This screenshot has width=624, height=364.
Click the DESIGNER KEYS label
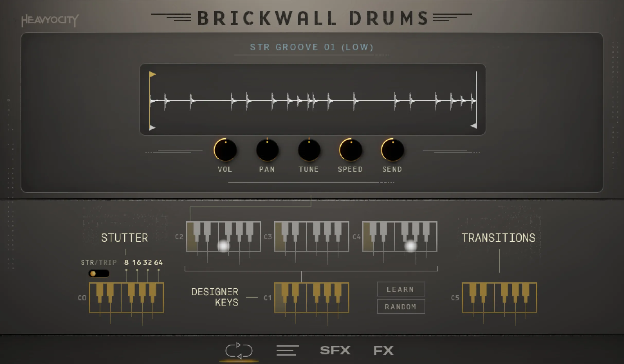point(215,297)
